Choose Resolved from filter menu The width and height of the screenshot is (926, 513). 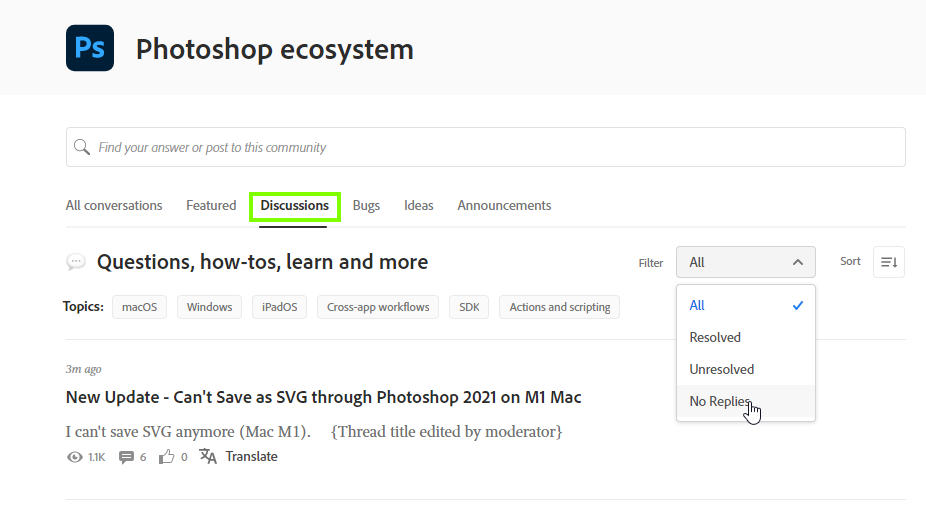715,337
